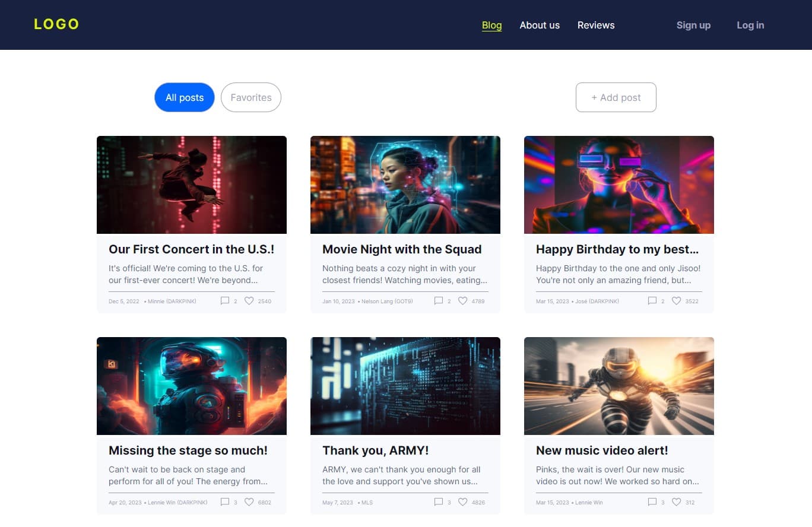Click author Lennie Win (DARKPINK)
The image size is (812, 527).
click(178, 503)
